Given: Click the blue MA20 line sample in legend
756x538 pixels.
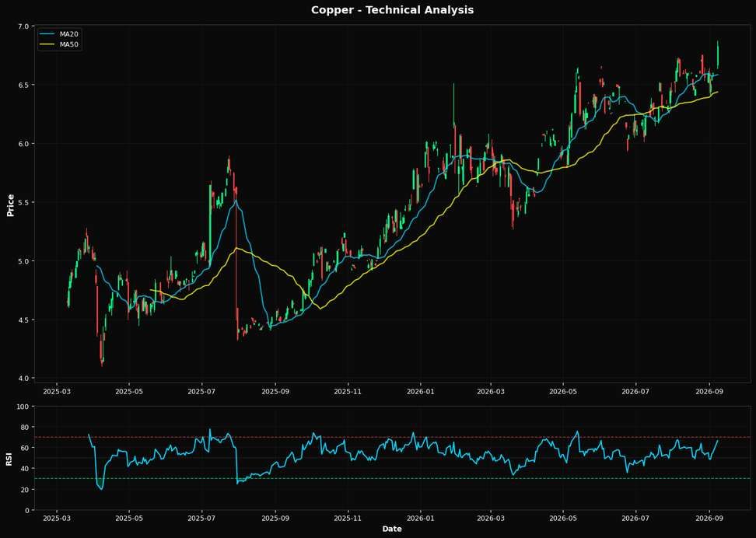Looking at the screenshot, I should pos(47,34).
